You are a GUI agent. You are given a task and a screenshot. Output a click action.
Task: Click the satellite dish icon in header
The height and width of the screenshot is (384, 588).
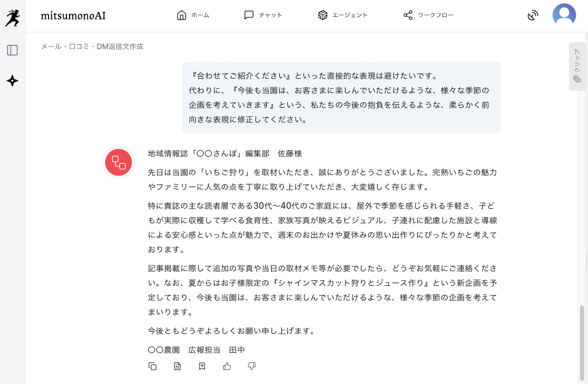(532, 15)
